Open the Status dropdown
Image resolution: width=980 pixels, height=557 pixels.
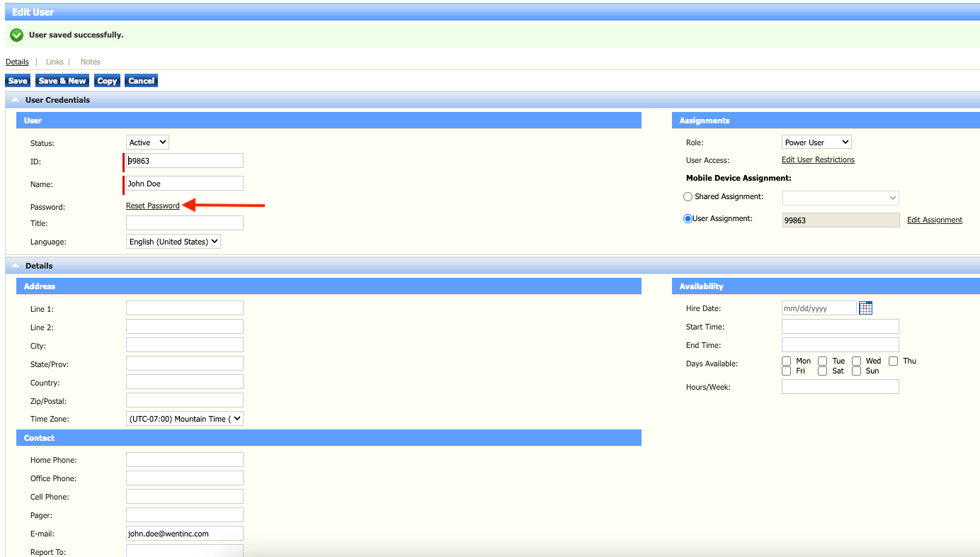coord(147,142)
